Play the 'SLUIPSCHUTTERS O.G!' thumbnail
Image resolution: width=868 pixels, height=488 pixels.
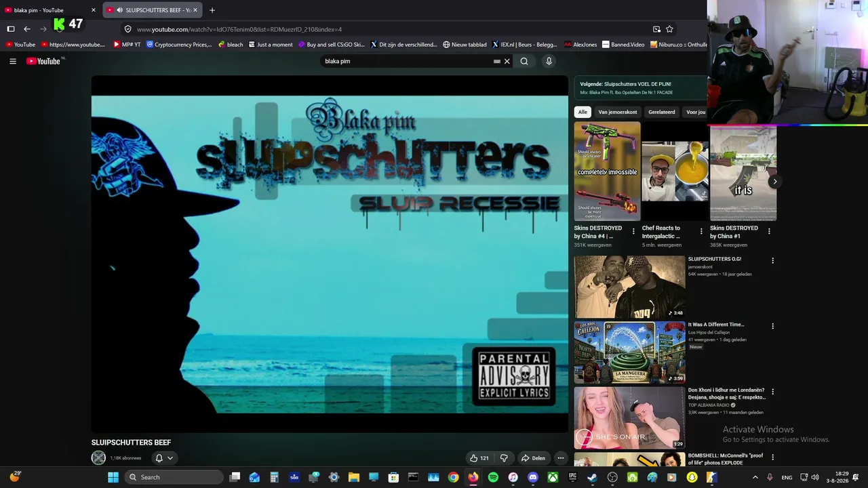coord(629,287)
